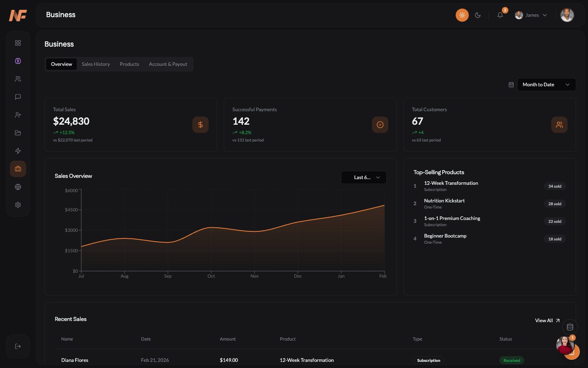Select the globe icon in sidebar
Image resolution: width=588 pixels, height=368 pixels.
[x=18, y=186]
